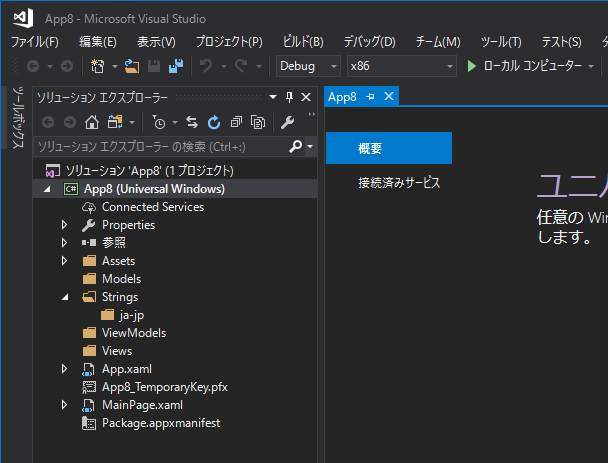Open the テスト(S) menu
The width and height of the screenshot is (608, 463).
click(x=561, y=41)
